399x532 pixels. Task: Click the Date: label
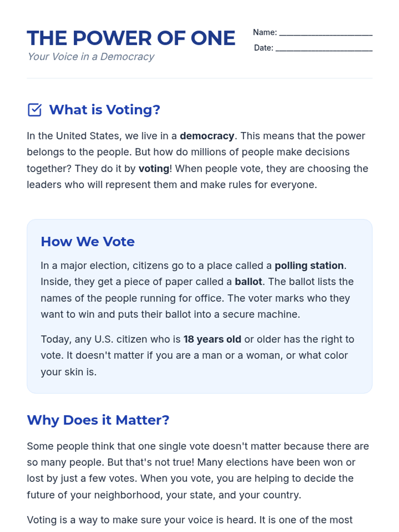[x=263, y=48]
